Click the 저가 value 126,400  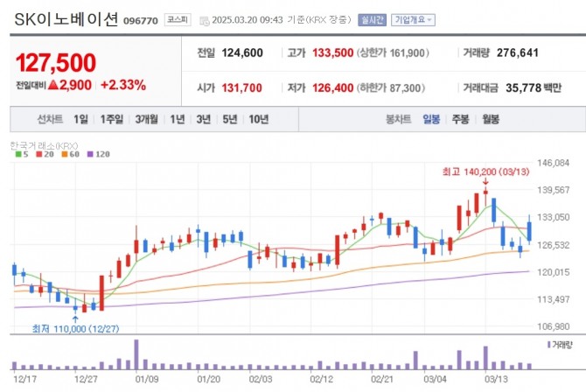[x=332, y=87]
